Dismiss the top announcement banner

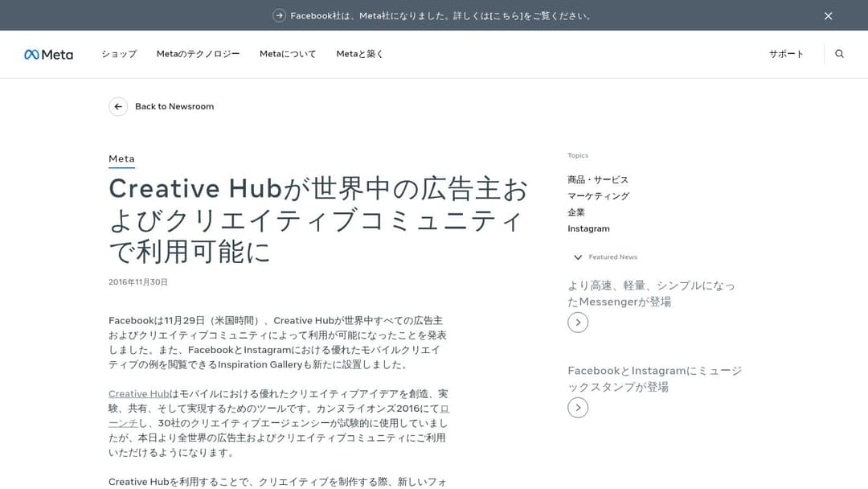[x=828, y=16]
